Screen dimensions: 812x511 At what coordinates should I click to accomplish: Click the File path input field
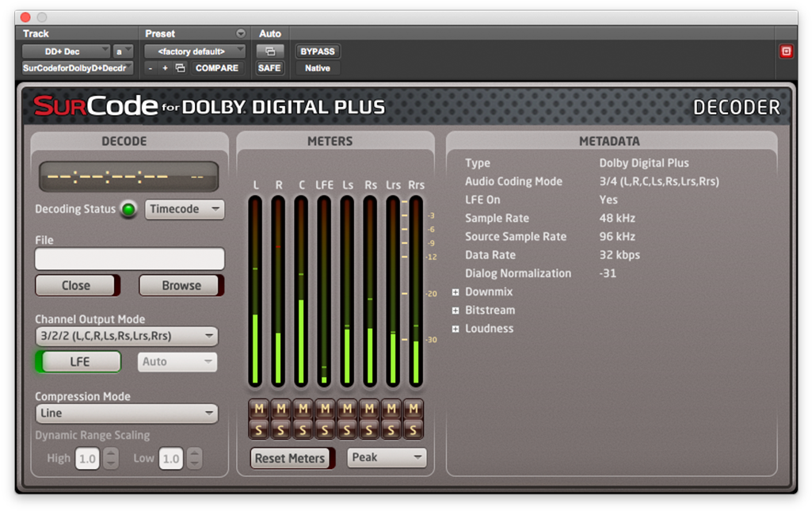click(130, 259)
